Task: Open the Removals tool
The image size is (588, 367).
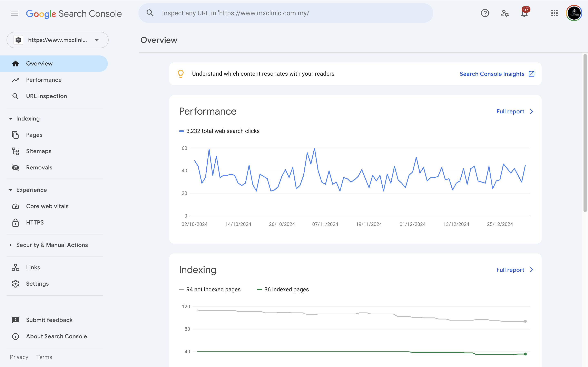Action: (x=39, y=167)
